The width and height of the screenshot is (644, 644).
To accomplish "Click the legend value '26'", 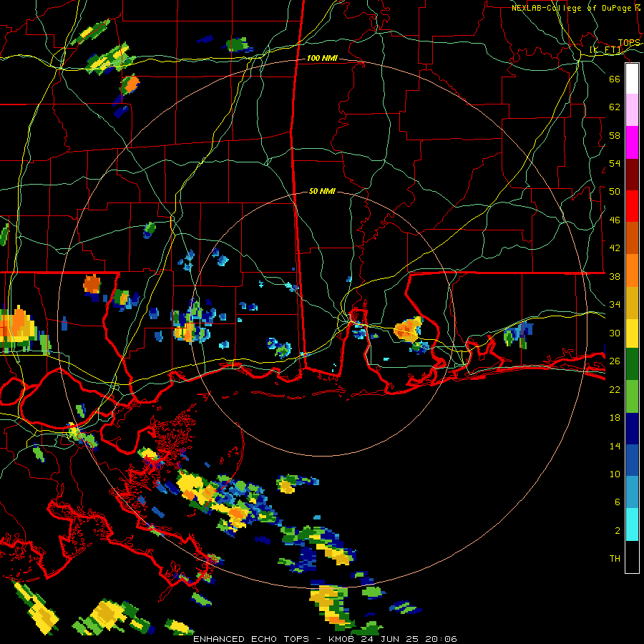I will pos(615,361).
